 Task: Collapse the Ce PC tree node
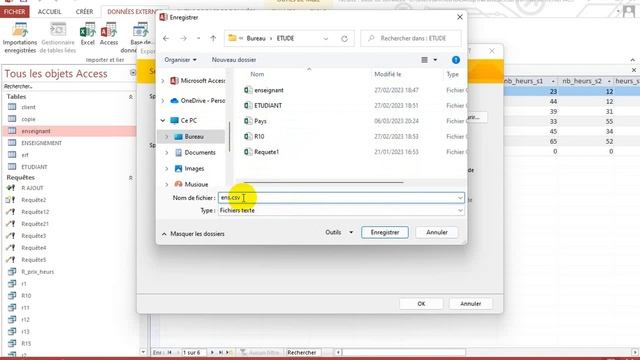(x=163, y=121)
